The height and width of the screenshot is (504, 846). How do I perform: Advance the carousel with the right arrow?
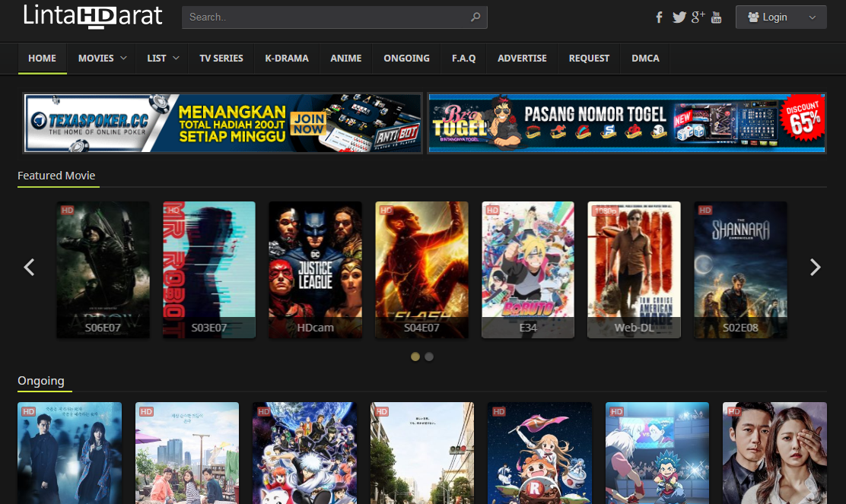815,268
